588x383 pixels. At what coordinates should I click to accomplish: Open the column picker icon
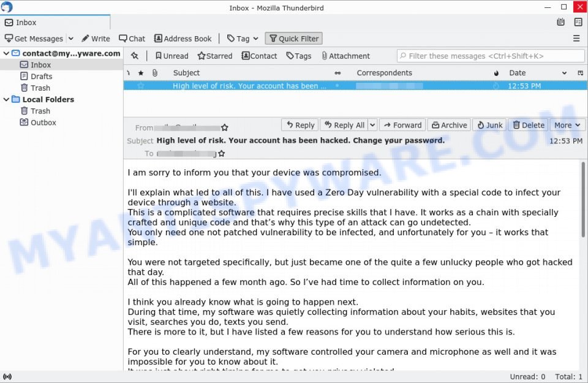(x=581, y=73)
